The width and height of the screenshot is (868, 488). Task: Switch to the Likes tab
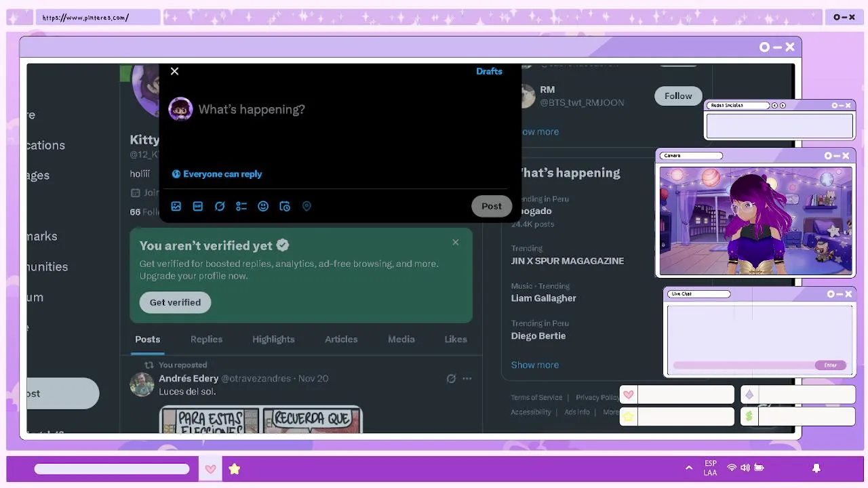[x=456, y=339]
